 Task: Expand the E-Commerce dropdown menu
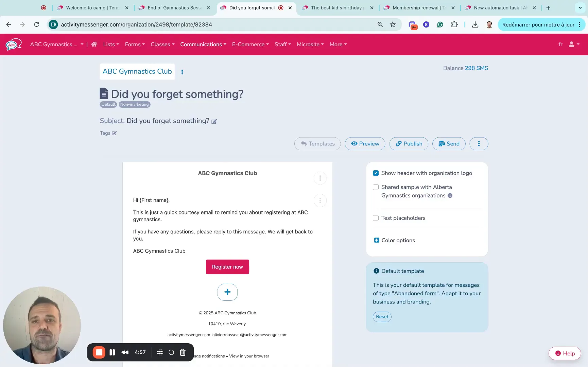(250, 44)
